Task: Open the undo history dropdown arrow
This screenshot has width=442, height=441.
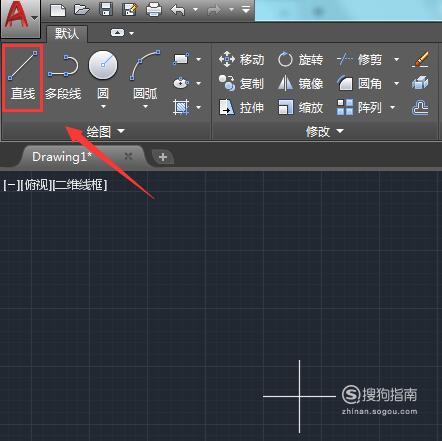Action: (195, 10)
